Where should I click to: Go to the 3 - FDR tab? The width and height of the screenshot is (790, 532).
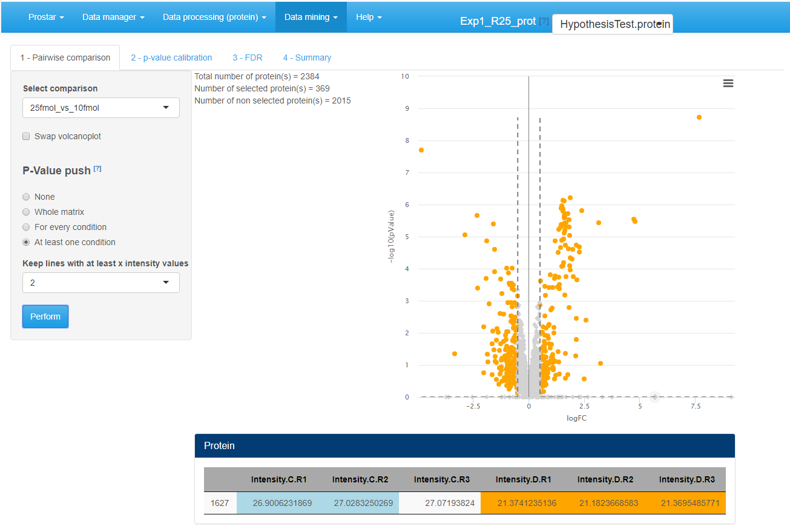[x=247, y=57]
